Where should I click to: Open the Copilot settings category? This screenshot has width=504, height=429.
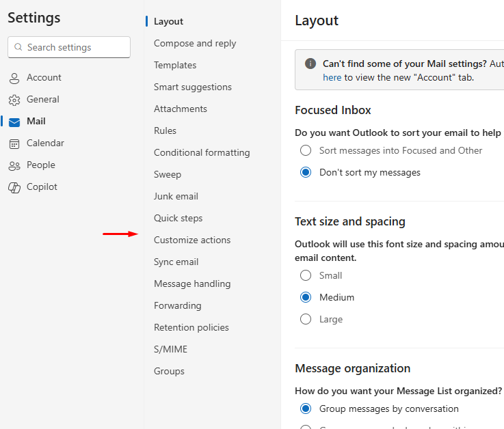(42, 186)
